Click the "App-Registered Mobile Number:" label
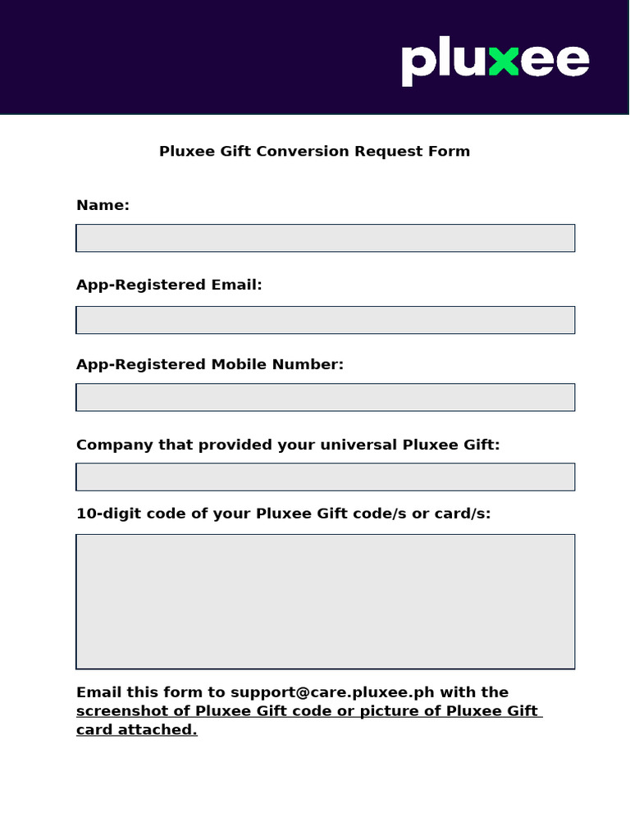630x840 pixels. point(210,364)
